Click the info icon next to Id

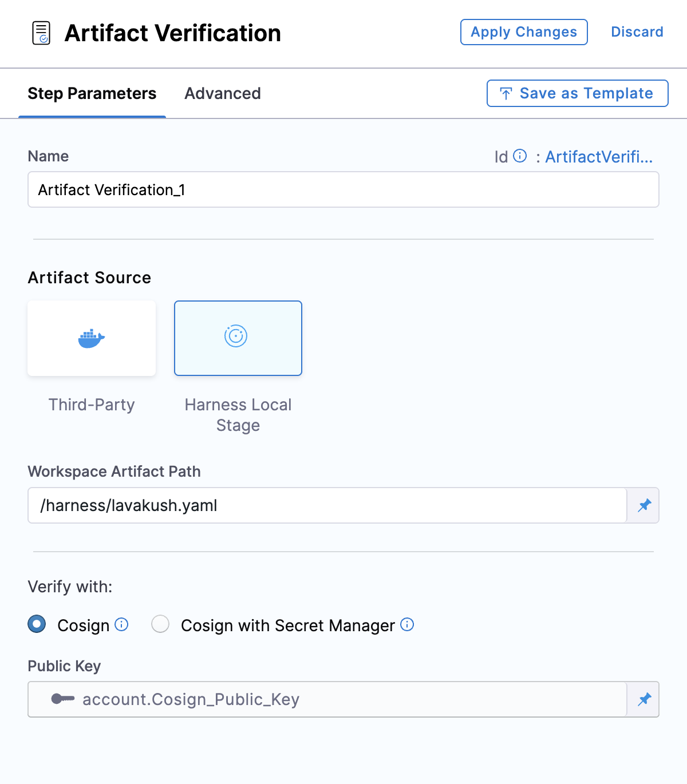(520, 156)
